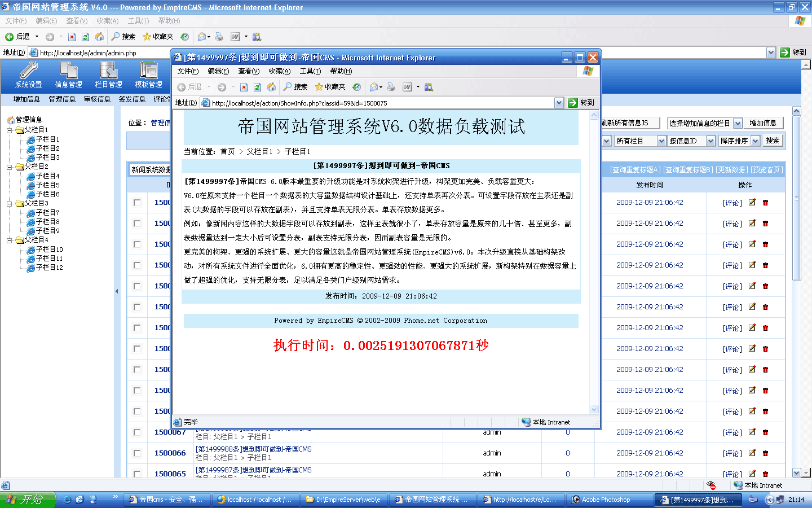Open 收藏(A) menu in popup window

coord(279,71)
